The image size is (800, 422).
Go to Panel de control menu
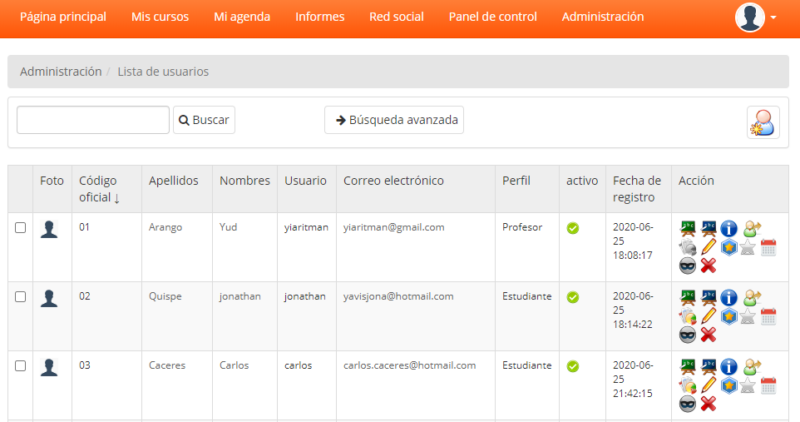tap(492, 17)
